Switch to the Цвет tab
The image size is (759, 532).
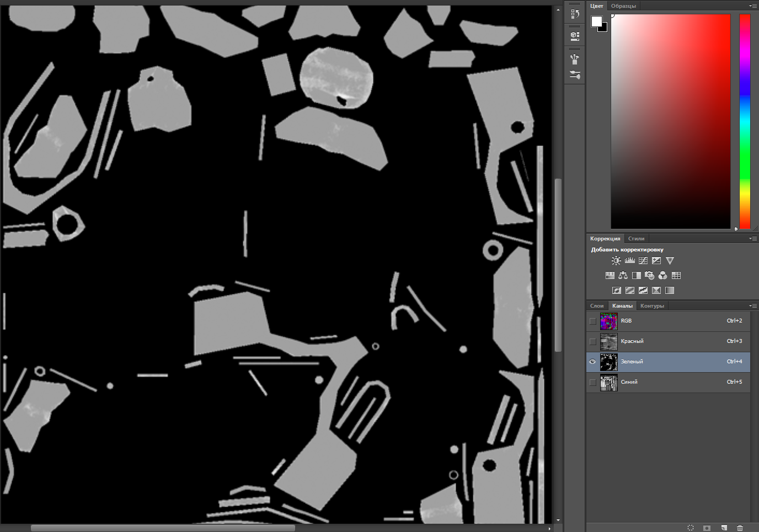(597, 6)
